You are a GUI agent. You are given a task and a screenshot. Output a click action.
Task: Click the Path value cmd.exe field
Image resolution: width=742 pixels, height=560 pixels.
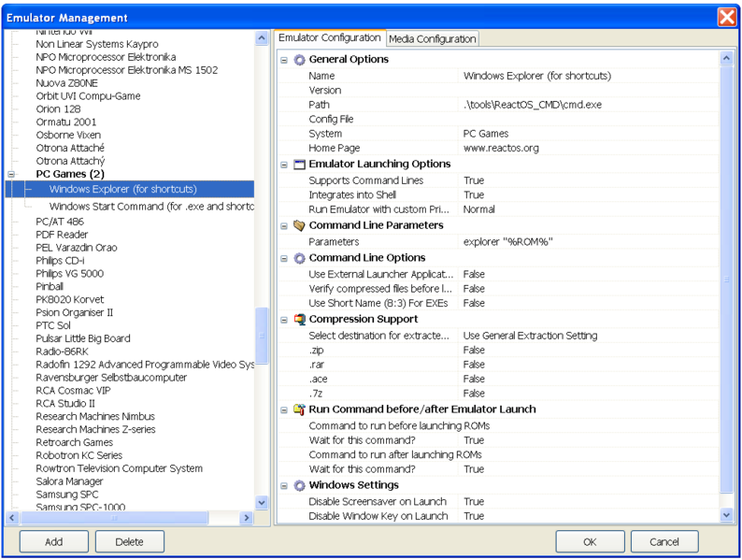(533, 105)
